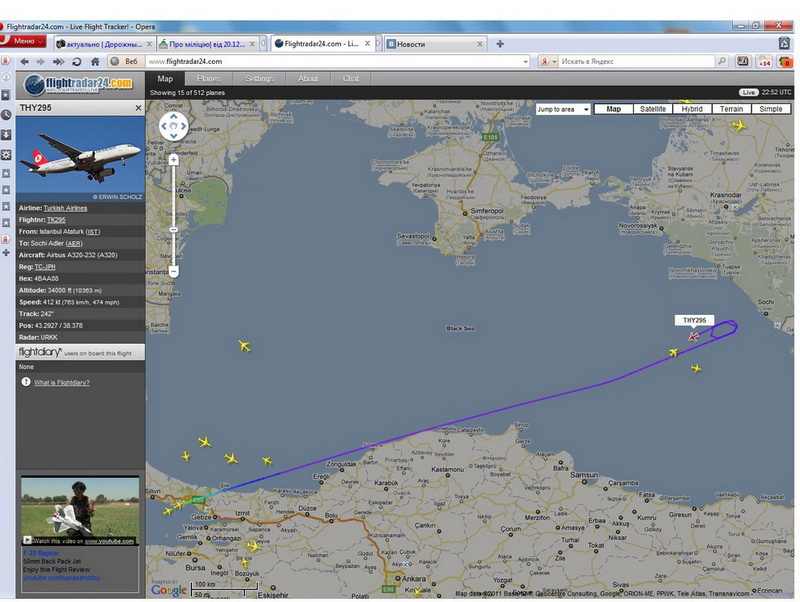Open the Bookmarks star panel in Opera sidebar
This screenshot has height=602, width=800.
point(6,95)
